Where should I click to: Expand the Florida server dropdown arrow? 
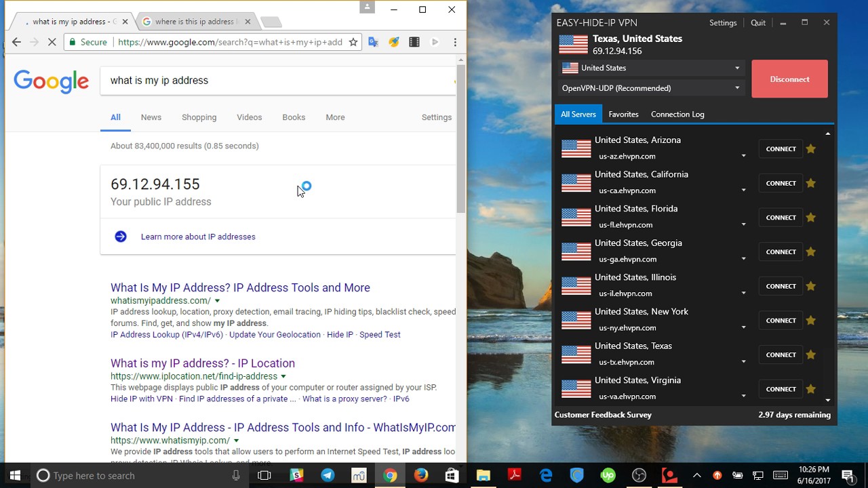[x=743, y=224]
